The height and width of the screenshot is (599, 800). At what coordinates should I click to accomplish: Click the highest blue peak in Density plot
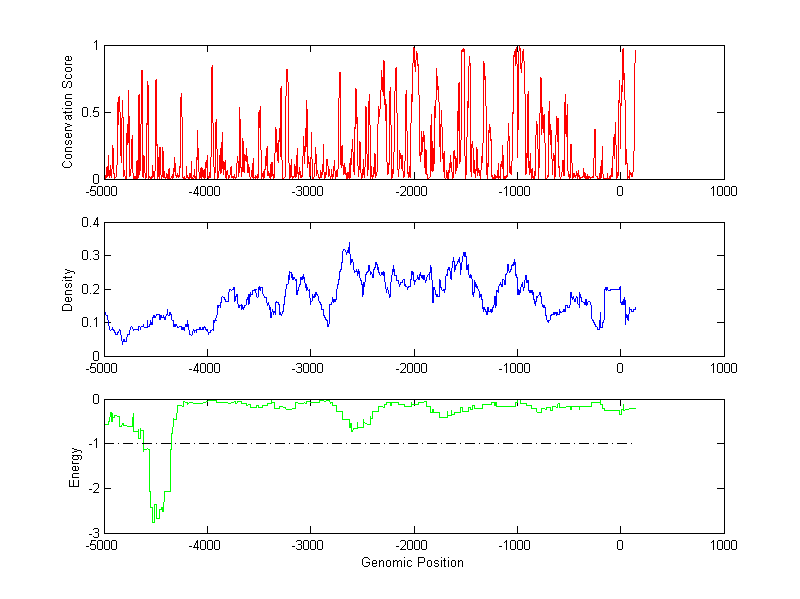point(349,243)
